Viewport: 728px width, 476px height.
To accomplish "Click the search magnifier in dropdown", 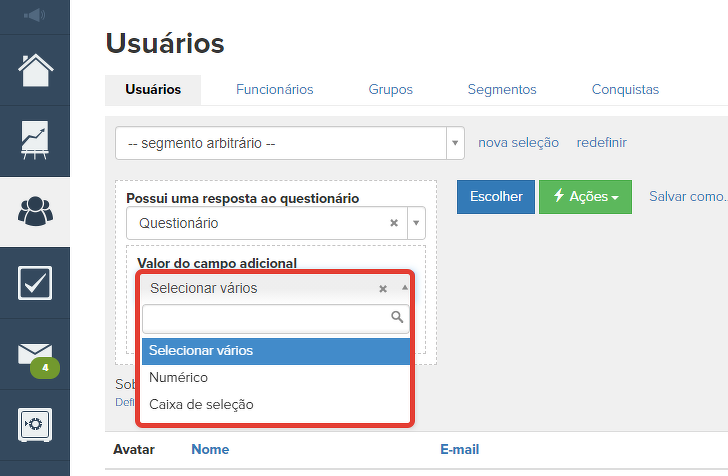I will 397,317.
